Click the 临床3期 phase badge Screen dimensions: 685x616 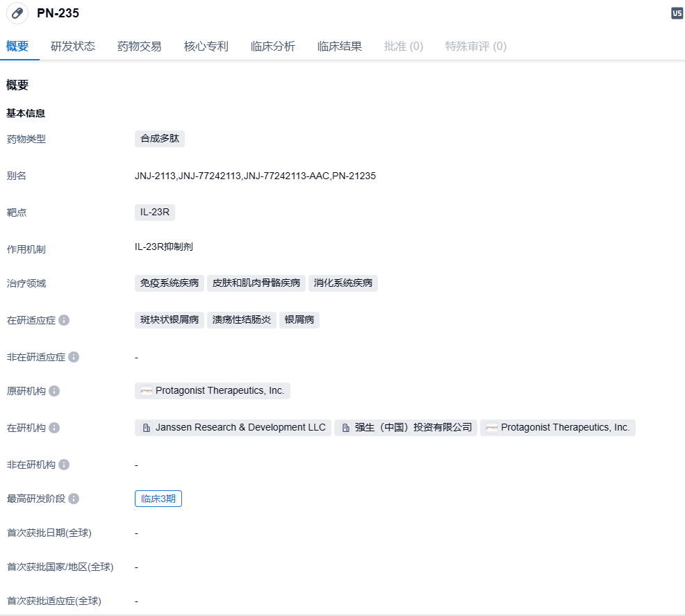[x=158, y=499]
